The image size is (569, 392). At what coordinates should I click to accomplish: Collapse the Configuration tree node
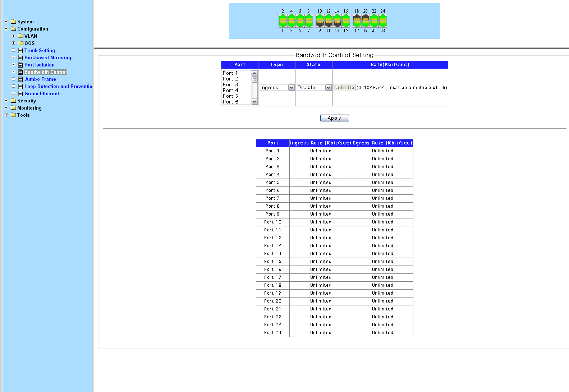6,29
